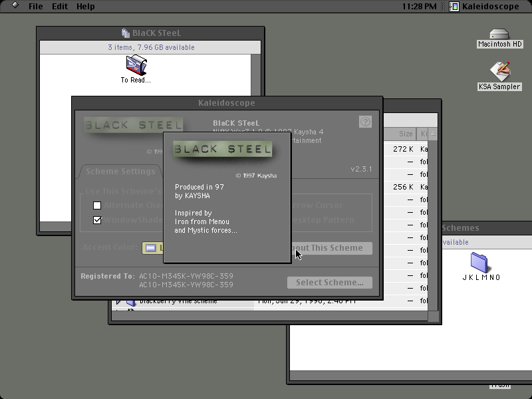The image size is (532, 399).
Task: Click the 272 K size cell
Action: point(403,149)
